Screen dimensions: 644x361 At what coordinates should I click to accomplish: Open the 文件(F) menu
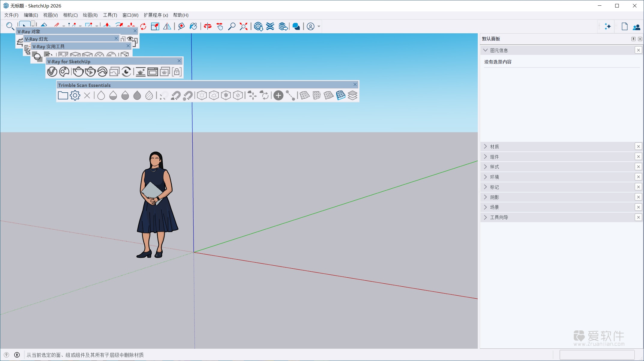tap(11, 15)
